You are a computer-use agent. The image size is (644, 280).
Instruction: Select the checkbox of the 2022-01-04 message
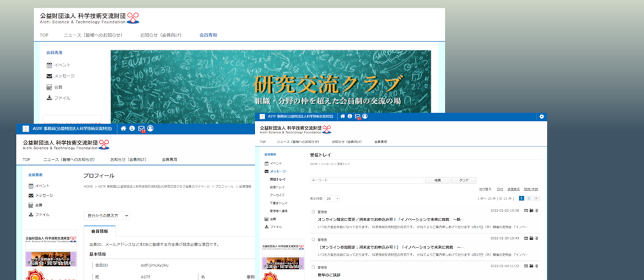pos(312,265)
